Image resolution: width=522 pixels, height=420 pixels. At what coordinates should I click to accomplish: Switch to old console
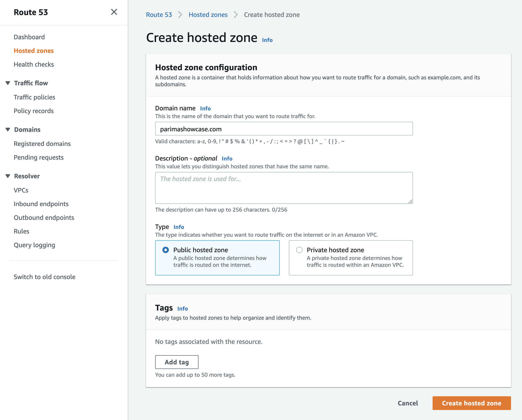(44, 277)
